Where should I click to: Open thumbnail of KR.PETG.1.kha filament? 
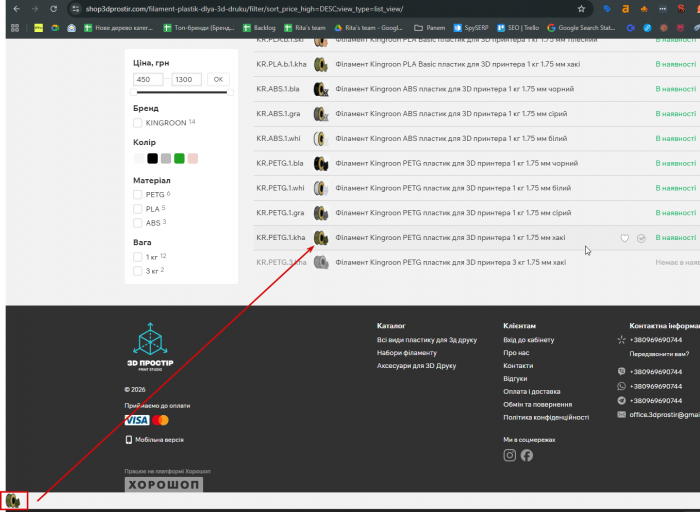321,238
